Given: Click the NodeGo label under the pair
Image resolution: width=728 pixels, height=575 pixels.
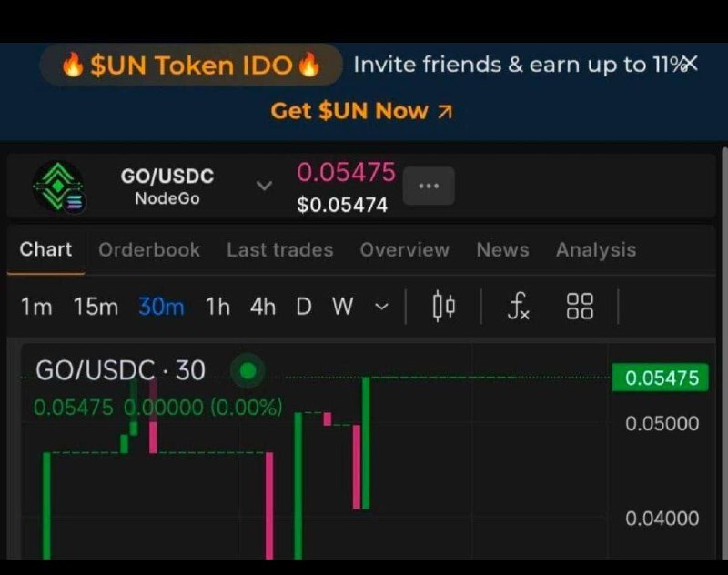Looking at the screenshot, I should [x=167, y=198].
